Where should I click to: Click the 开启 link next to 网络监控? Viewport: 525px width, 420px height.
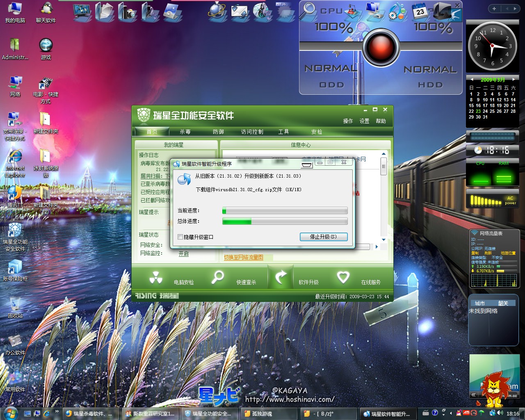pyautogui.click(x=184, y=254)
